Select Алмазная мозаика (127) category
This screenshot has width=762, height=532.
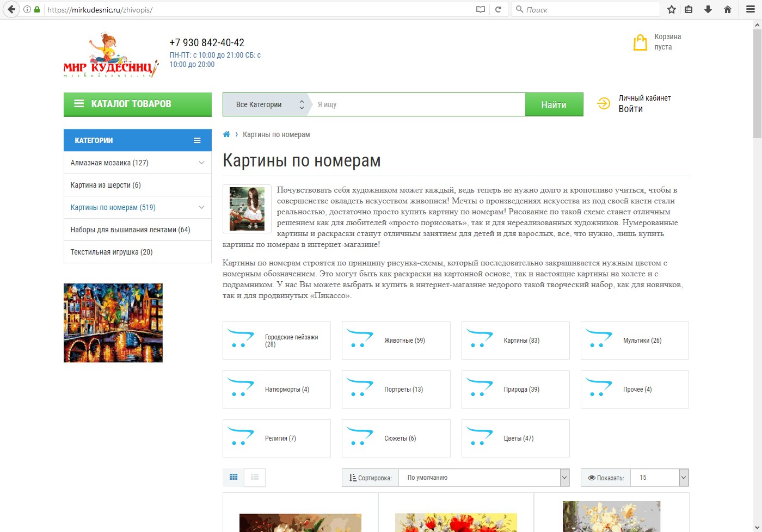[x=109, y=163]
